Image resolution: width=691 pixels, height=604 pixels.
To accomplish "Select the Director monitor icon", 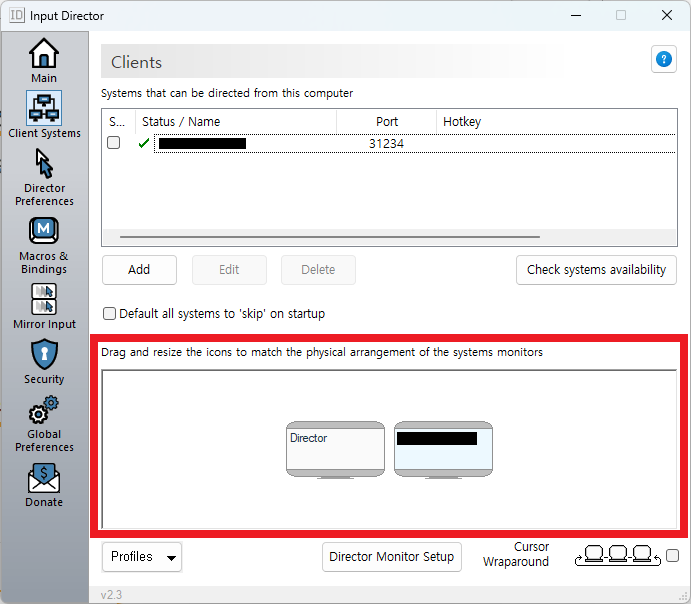I will 335,450.
